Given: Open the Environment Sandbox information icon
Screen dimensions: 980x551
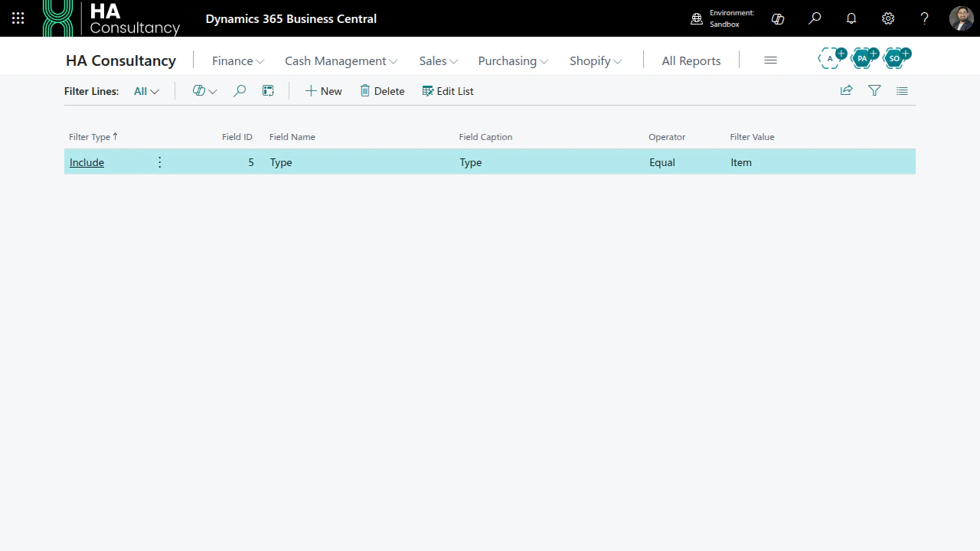Looking at the screenshot, I should pos(697,19).
